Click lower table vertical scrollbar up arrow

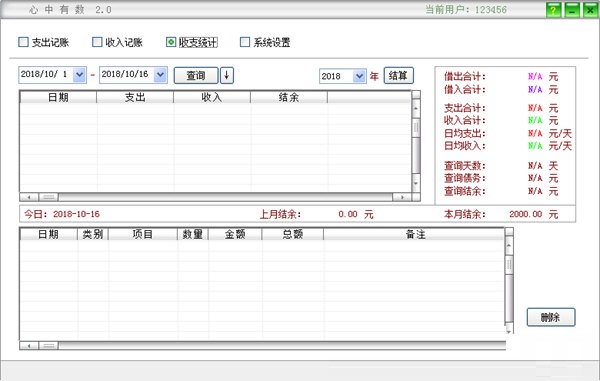(509, 245)
